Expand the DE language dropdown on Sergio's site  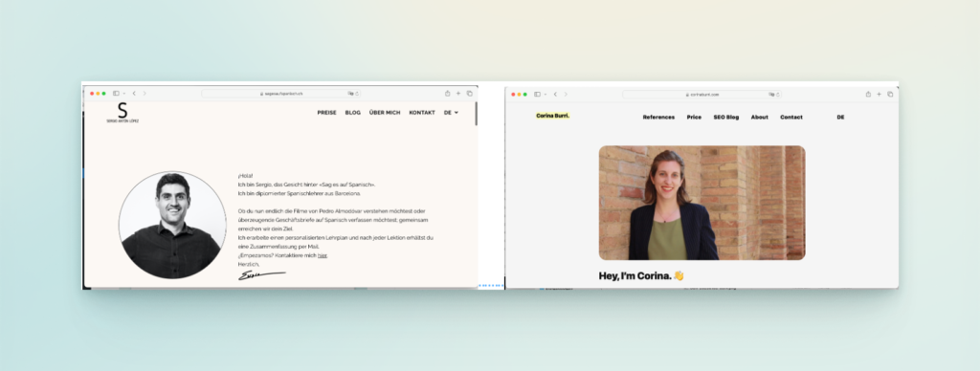452,113
